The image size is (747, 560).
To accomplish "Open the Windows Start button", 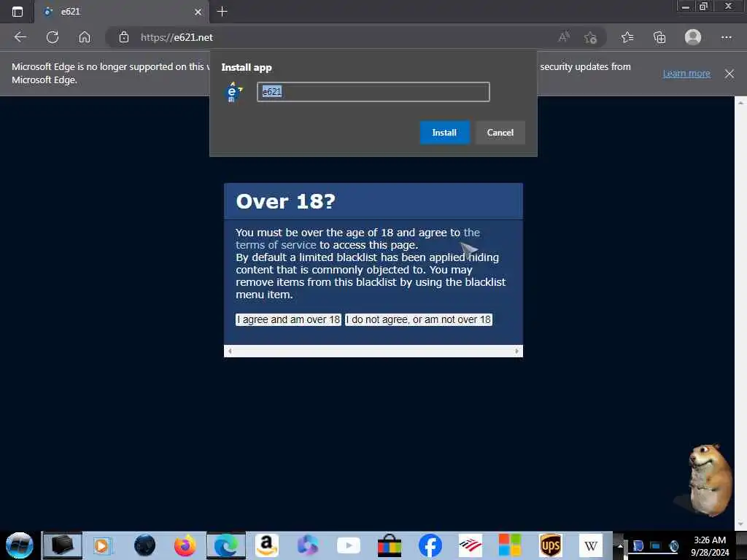I will (x=19, y=545).
